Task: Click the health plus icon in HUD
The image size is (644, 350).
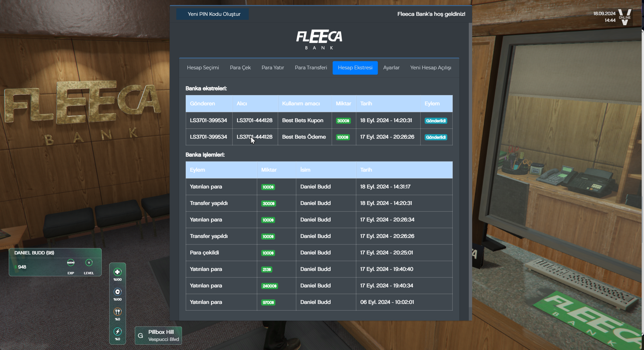Action: [x=117, y=272]
